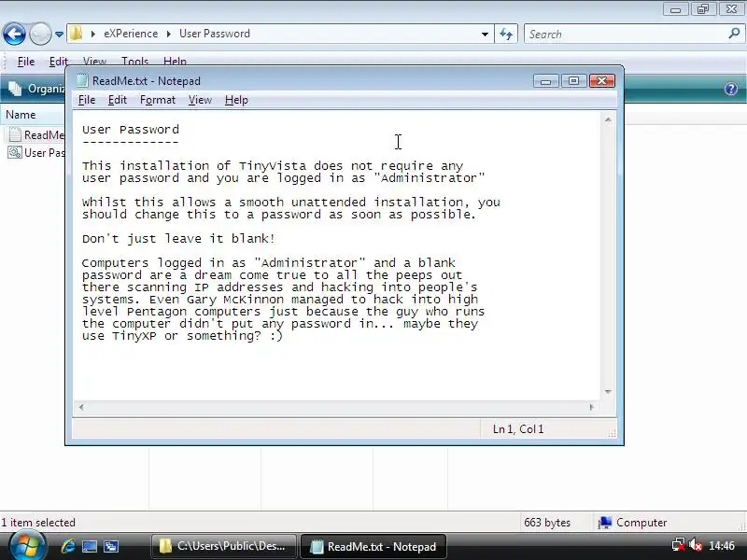Image resolution: width=747 pixels, height=560 pixels.
Task: Maximize the Notepad window
Action: pos(573,81)
